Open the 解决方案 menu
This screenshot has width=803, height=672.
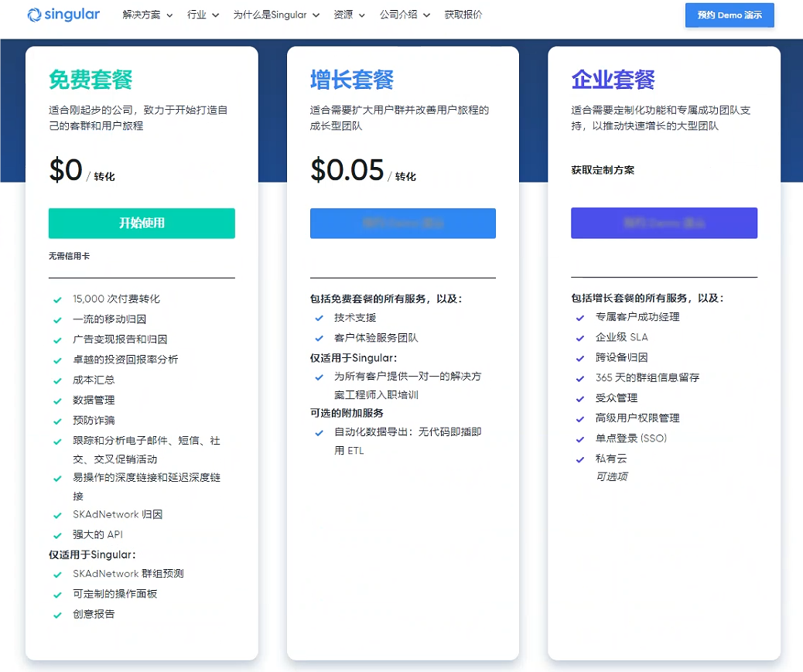pyautogui.click(x=142, y=15)
